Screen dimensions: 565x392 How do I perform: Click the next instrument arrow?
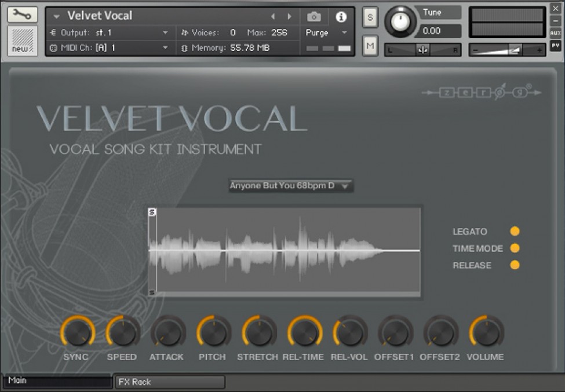click(290, 17)
